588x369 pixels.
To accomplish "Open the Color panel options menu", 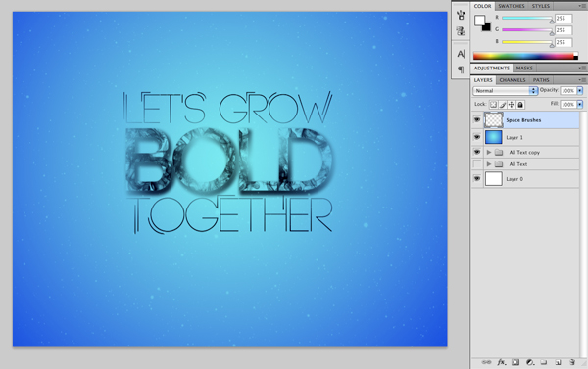I will coord(582,6).
